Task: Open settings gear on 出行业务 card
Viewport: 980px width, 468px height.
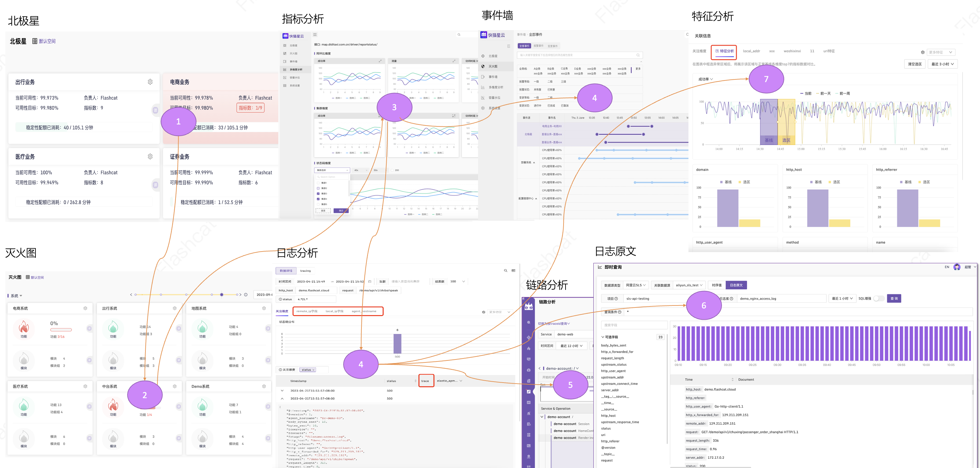Action: pyautogui.click(x=150, y=82)
